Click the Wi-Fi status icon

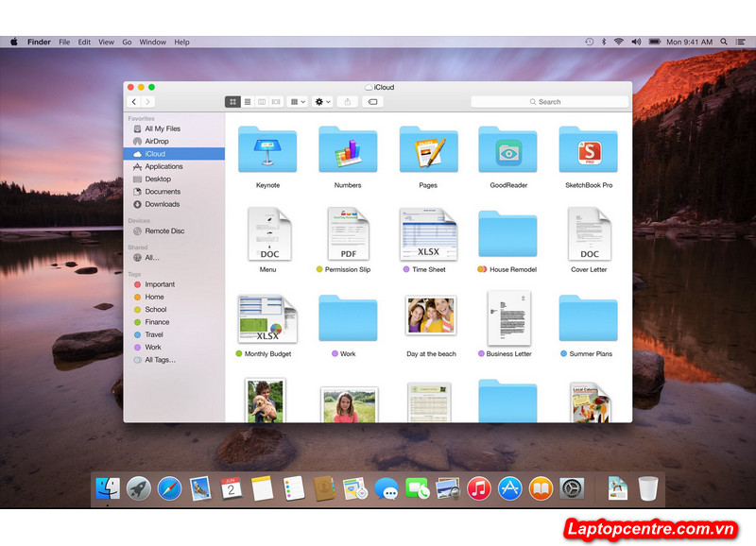[619, 42]
